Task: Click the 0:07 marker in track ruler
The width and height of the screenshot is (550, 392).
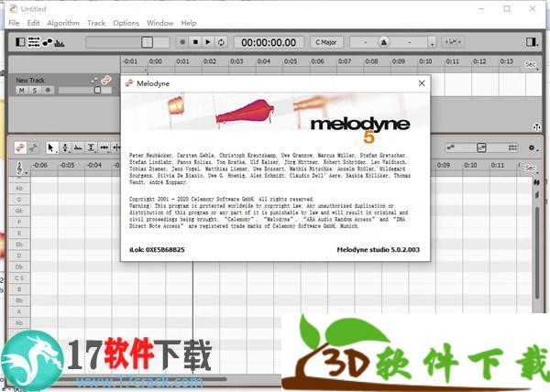Action: click(345, 61)
